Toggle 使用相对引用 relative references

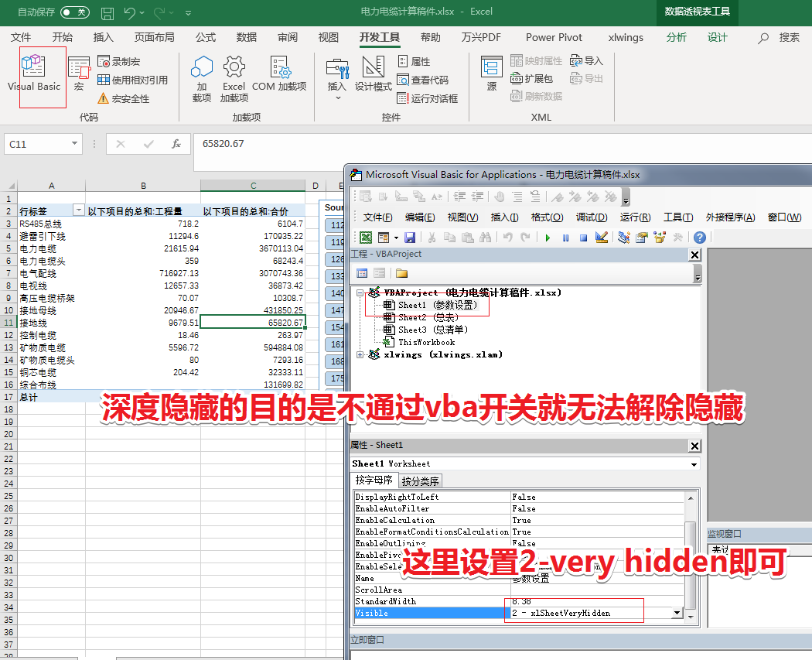click(x=132, y=80)
